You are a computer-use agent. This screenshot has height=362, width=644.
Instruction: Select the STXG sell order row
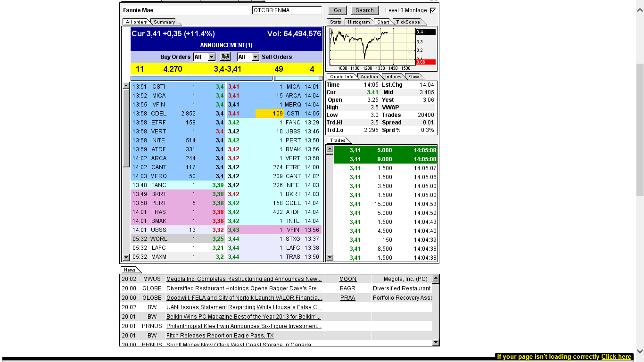[x=275, y=239]
